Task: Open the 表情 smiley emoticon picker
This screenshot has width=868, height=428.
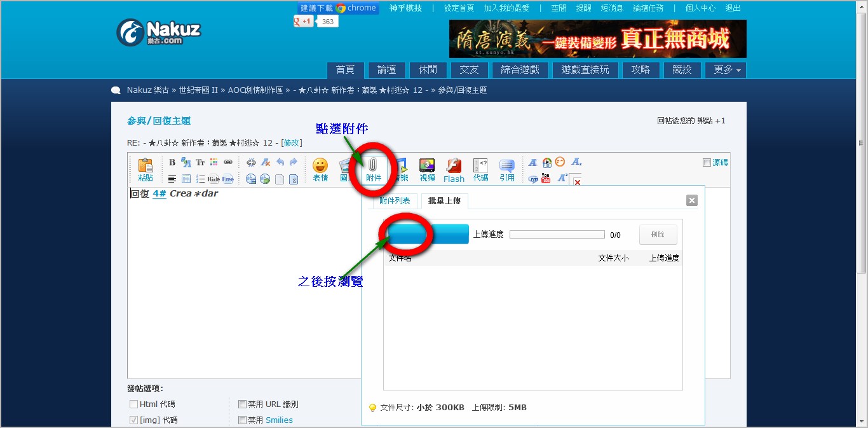Action: 320,169
